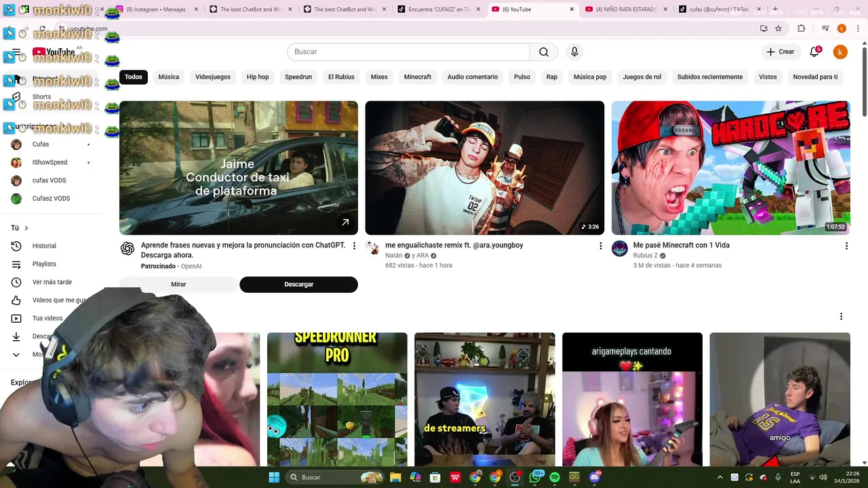The image size is (868, 488).
Task: Open the arigameplays cantando short thumbnail
Action: coord(632,399)
